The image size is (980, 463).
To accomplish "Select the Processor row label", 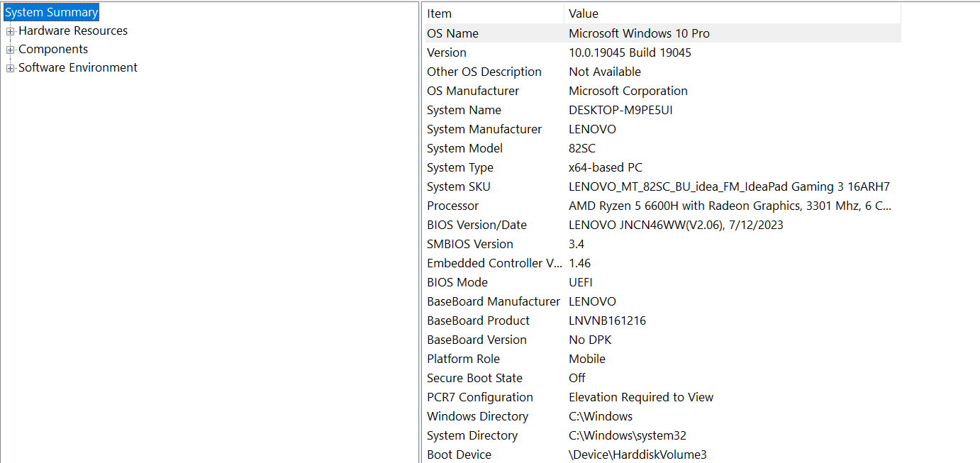I will pos(452,206).
